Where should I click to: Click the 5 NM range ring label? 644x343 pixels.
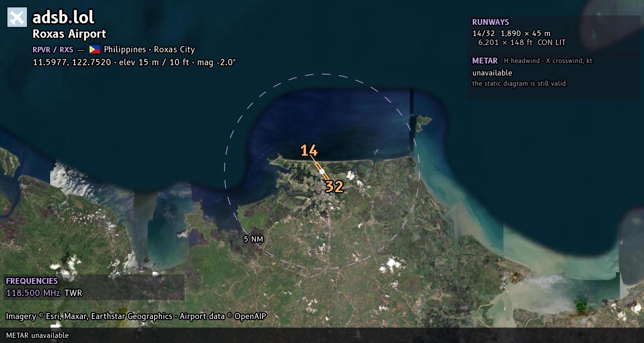click(x=253, y=239)
